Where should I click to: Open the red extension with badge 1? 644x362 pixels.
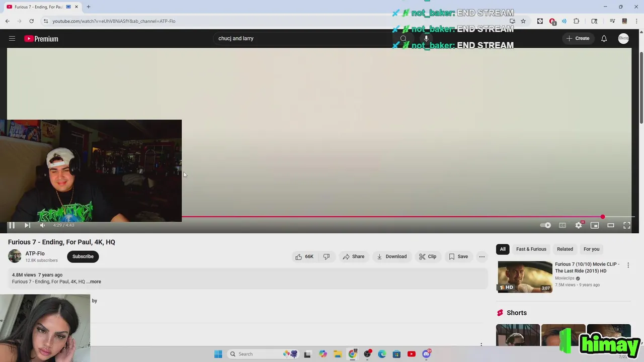(552, 21)
